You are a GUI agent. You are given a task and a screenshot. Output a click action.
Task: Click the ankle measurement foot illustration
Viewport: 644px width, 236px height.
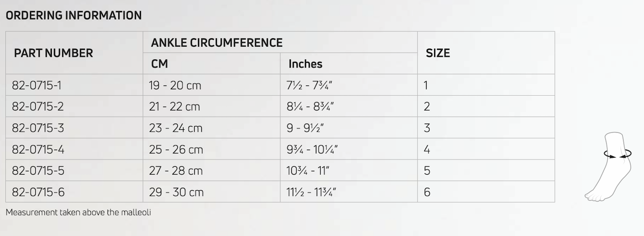[610, 167]
